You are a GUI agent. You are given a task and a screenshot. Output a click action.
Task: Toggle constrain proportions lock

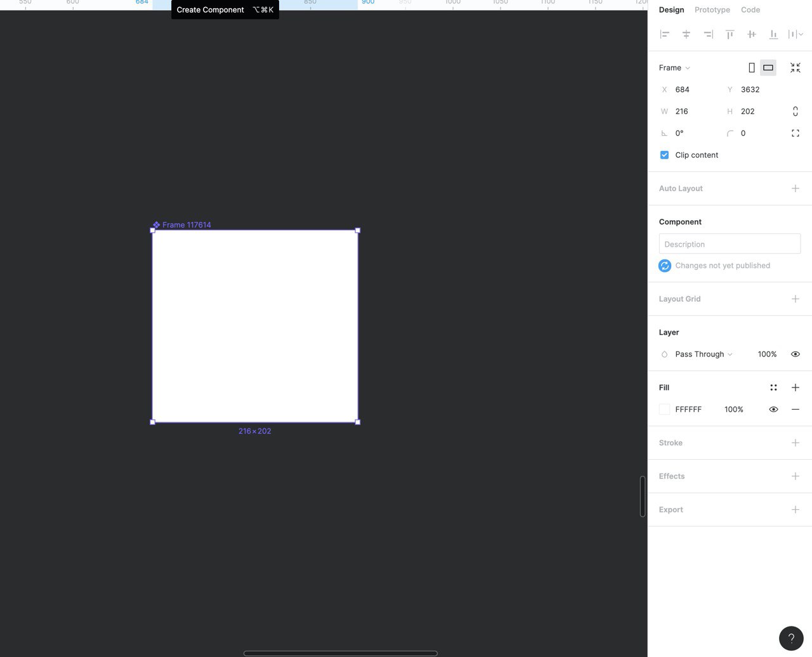point(796,112)
